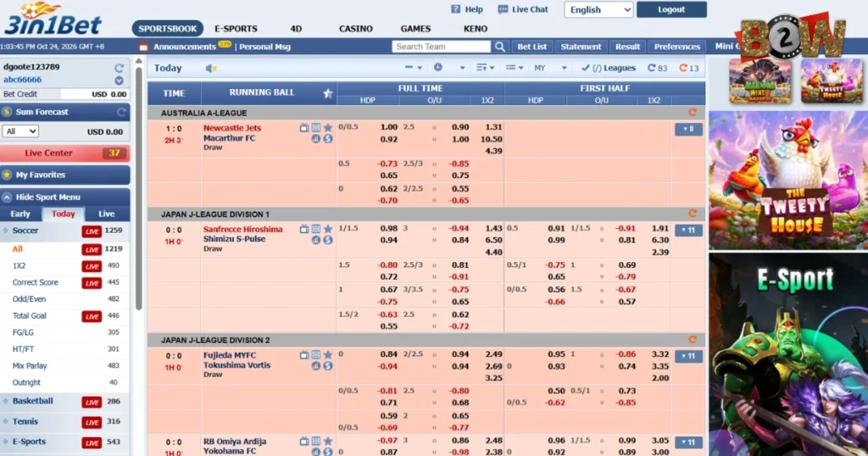
Task: Open statistics icon for Shimizu S-Pulse row
Action: tap(315, 240)
